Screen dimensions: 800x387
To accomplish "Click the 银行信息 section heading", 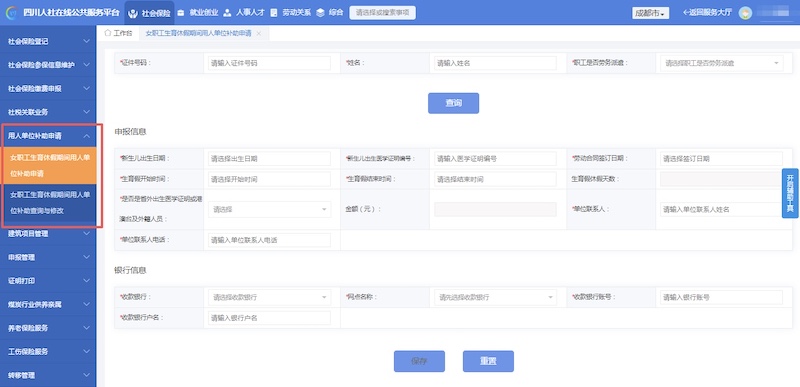I will pos(130,270).
